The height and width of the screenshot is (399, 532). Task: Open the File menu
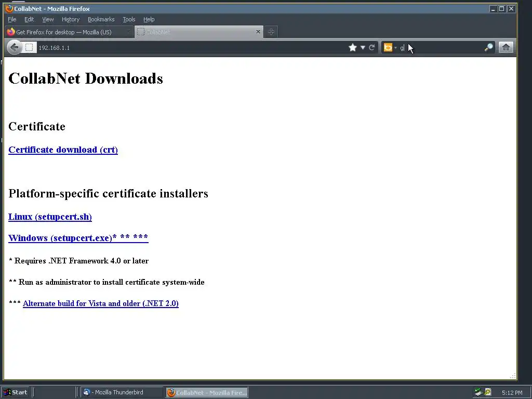(12, 19)
